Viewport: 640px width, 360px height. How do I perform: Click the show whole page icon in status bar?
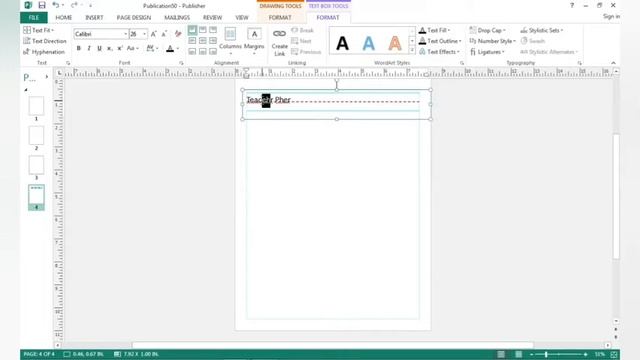(613, 354)
